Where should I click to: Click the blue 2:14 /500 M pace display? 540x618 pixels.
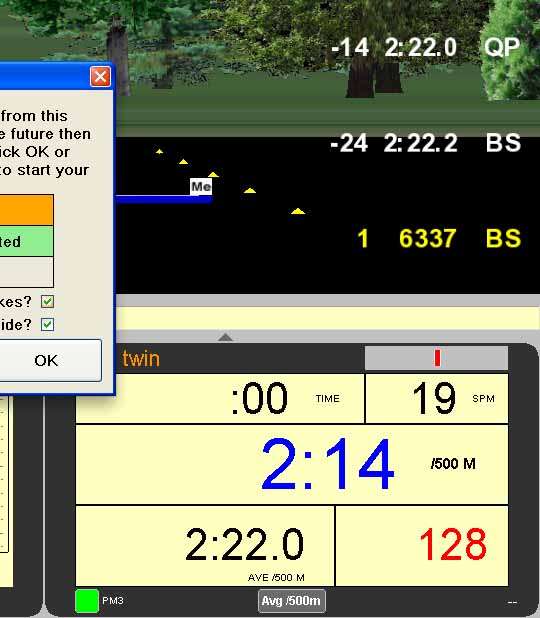click(292, 464)
